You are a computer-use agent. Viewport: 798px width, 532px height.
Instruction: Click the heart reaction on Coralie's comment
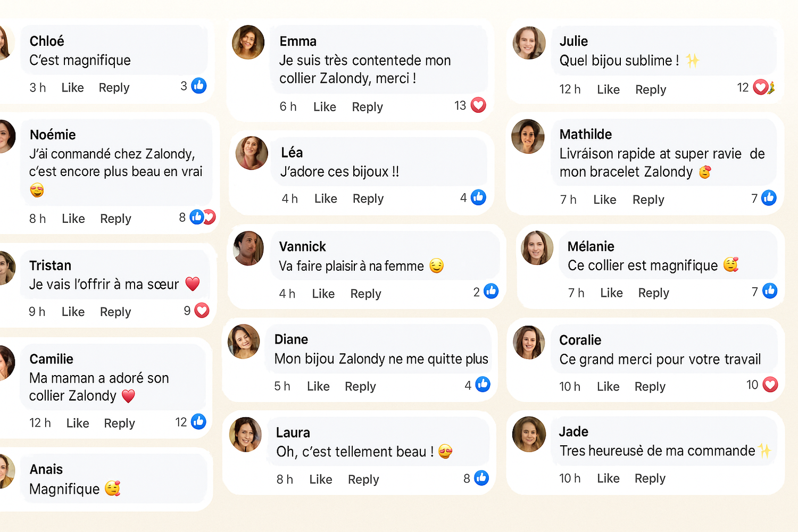(x=770, y=384)
